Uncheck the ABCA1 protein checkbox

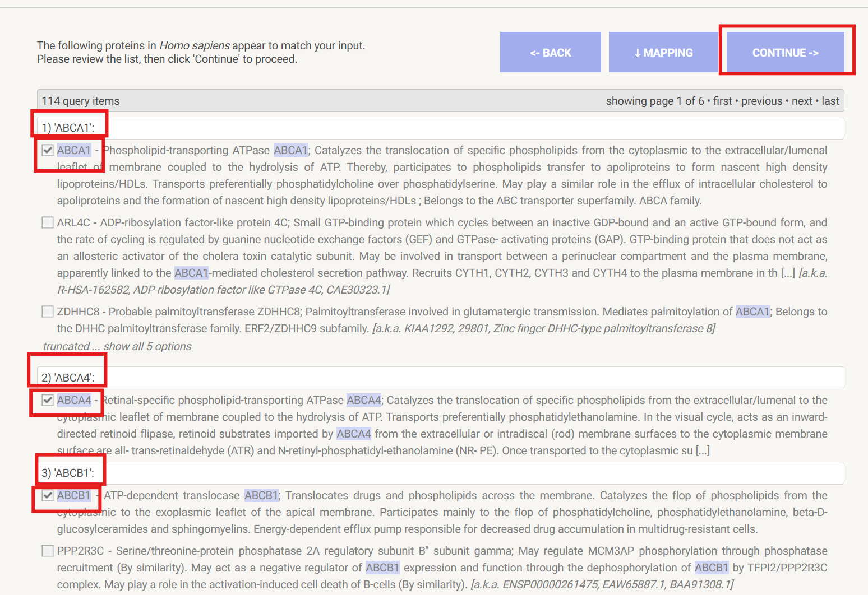click(x=48, y=150)
